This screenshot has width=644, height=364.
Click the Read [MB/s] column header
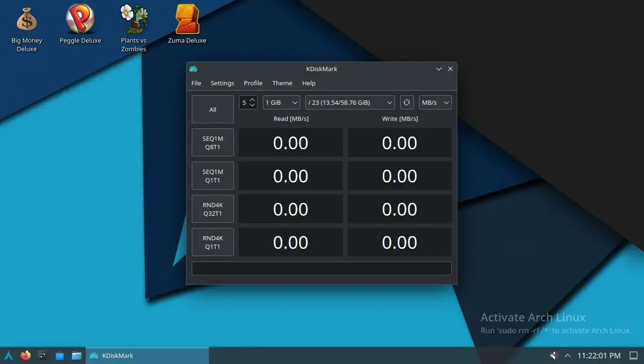(291, 118)
